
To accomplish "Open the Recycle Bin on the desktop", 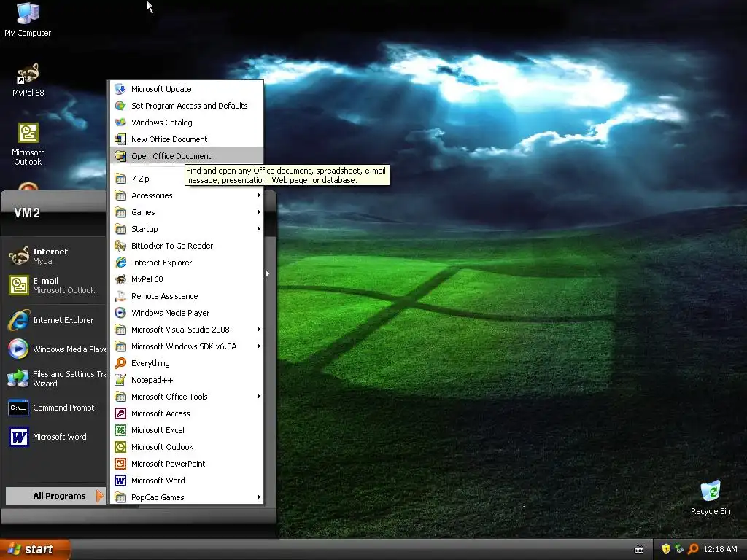I will pyautogui.click(x=711, y=497).
